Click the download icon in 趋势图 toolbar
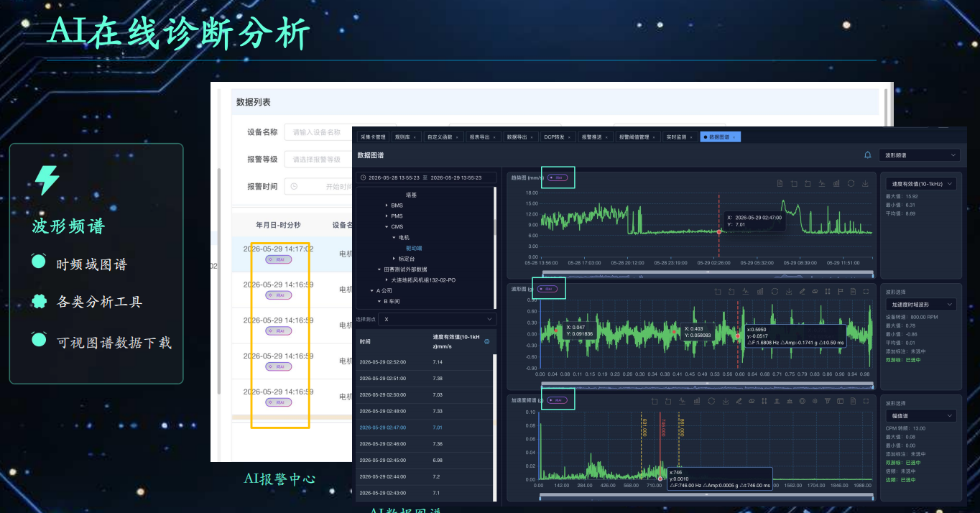Screen dimensions: 980x513 865,183
